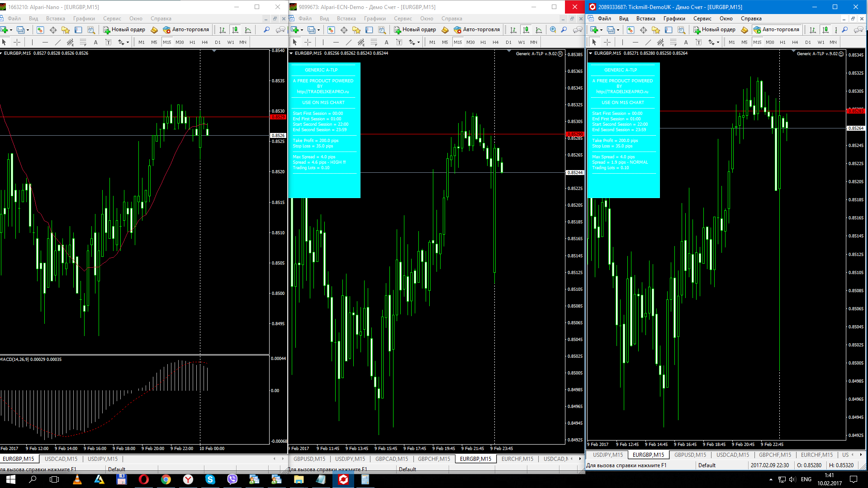
Task: Expand new chart dropdown arrow in the Alpari-Nano window
Action: (11, 30)
